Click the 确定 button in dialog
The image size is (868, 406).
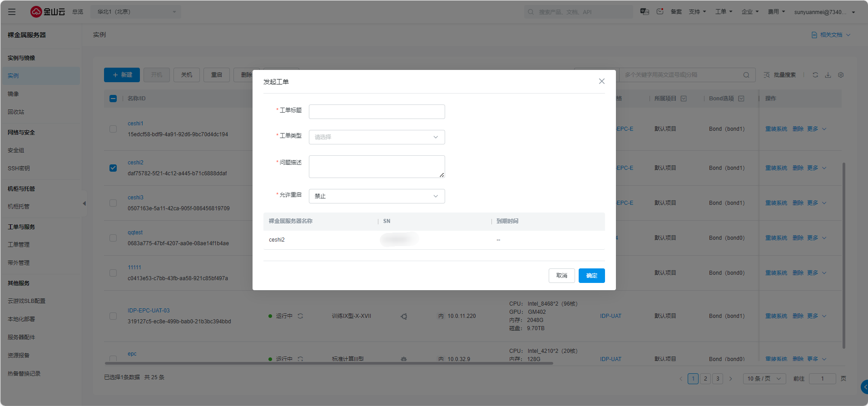click(591, 276)
